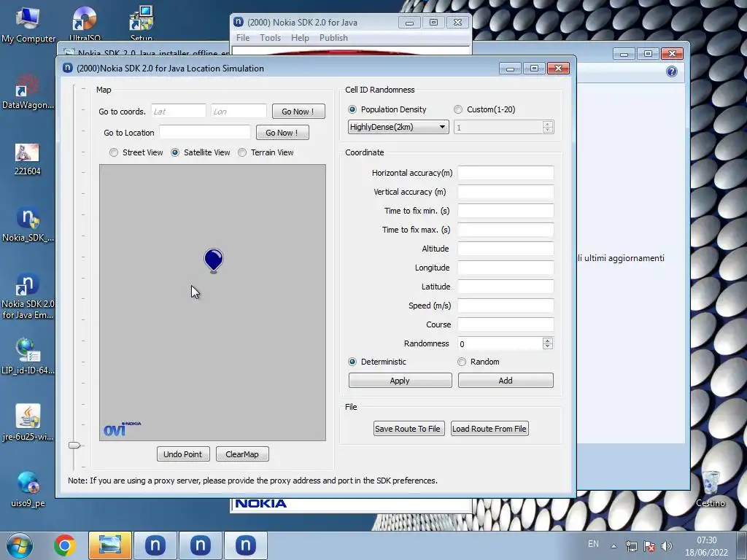This screenshot has height=560, width=747.
Task: Open the UltraISO desktop icon
Action: coord(85,23)
